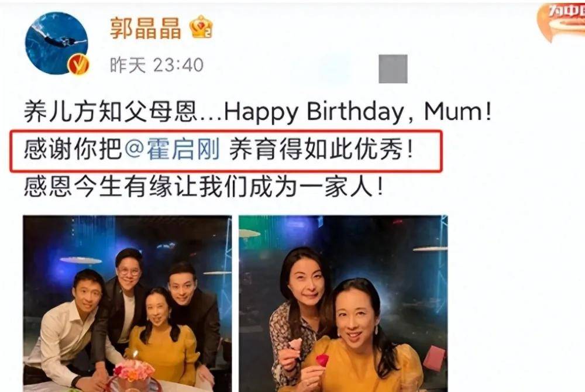Click the 感恩今生有缘让我们成为一家人 line
The width and height of the screenshot is (585, 392).
tap(204, 187)
